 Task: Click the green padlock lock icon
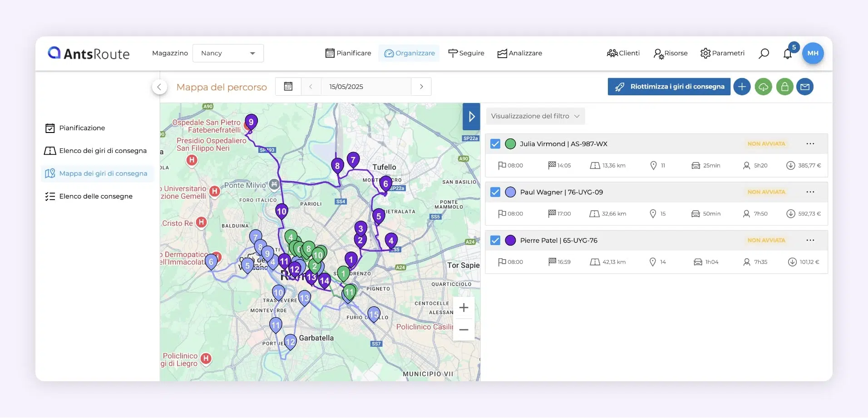[x=784, y=87]
